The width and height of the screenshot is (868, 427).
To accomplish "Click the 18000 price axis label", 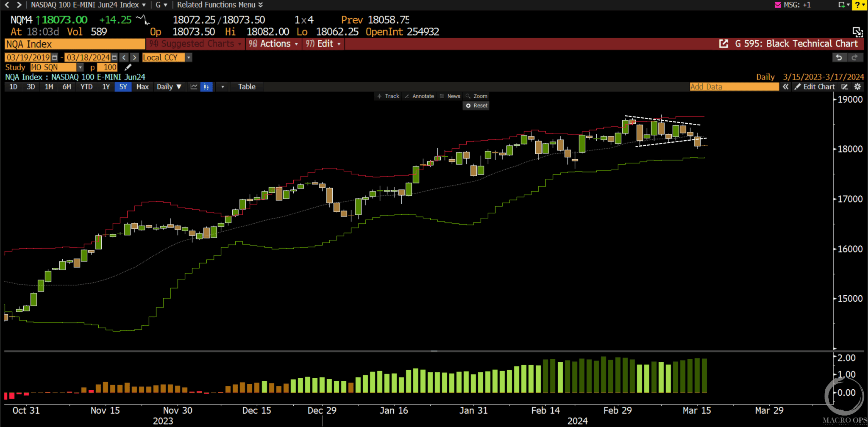I will pos(850,149).
